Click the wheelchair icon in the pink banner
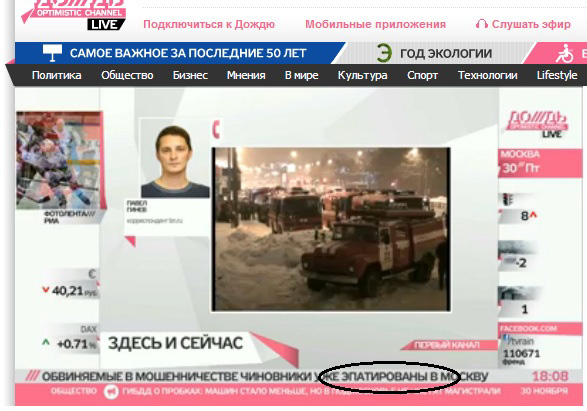 564,54
